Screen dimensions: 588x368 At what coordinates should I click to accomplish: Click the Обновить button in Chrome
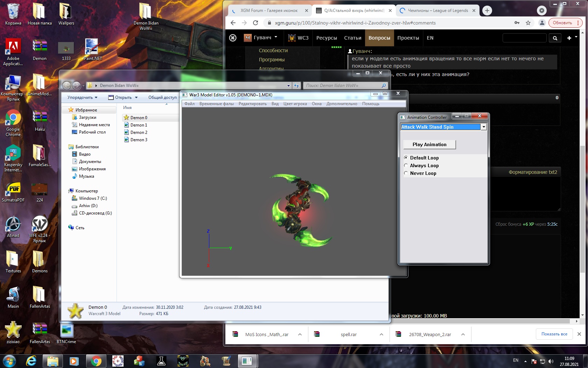[562, 23]
